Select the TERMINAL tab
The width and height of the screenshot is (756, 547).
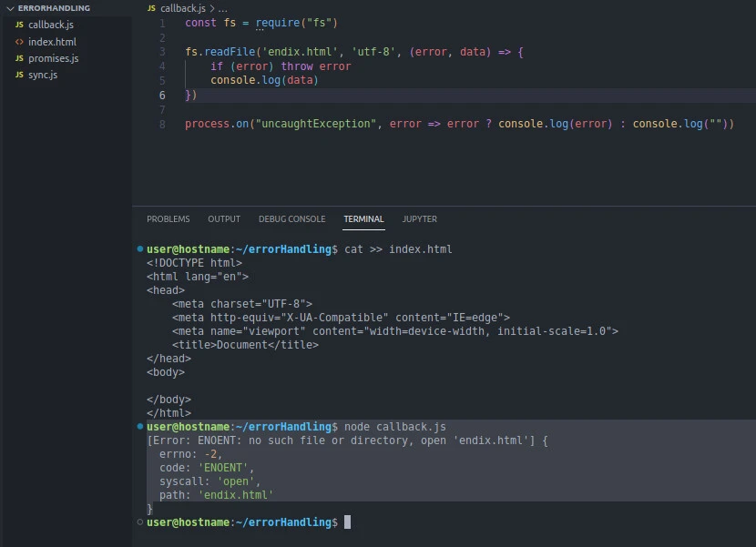pyautogui.click(x=363, y=219)
